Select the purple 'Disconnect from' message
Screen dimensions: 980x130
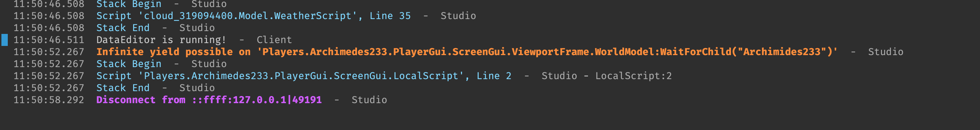pos(209,100)
